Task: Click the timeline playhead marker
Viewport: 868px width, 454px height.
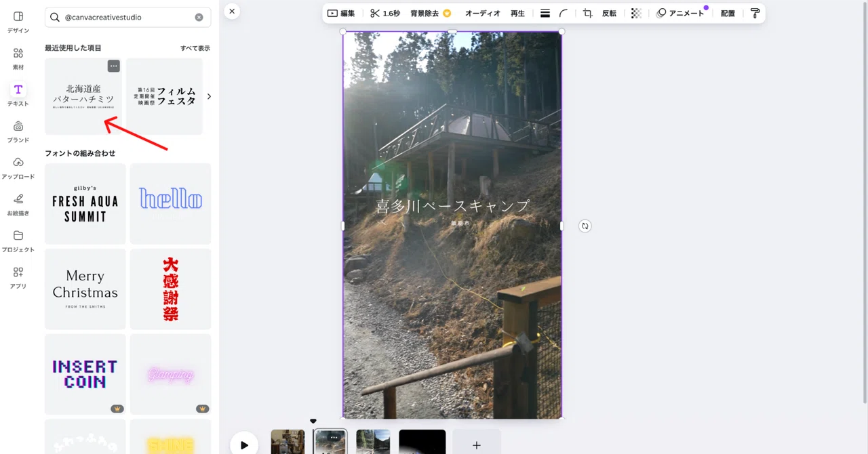Action: point(313,421)
